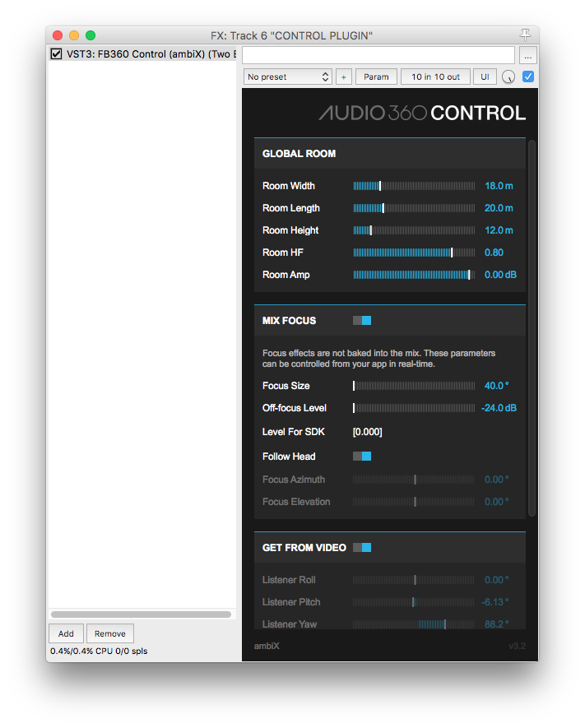The height and width of the screenshot is (728, 585).
Task: Click the v3.2 version label
Action: 518,646
